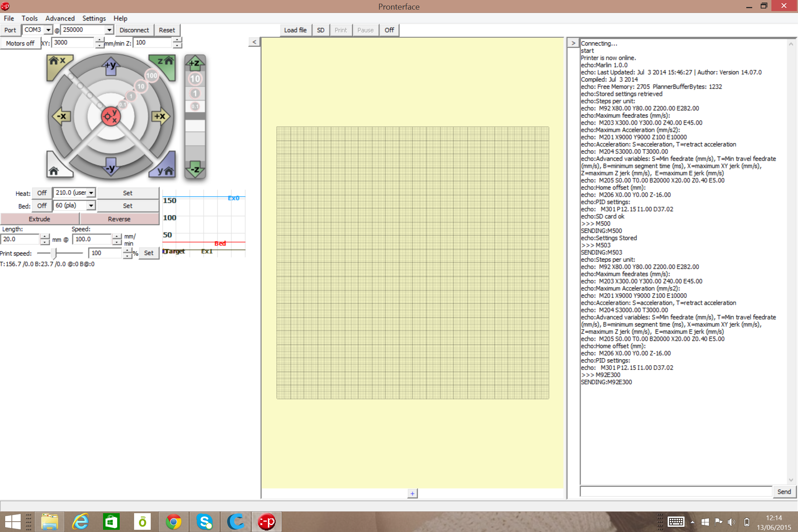This screenshot has width=798, height=532.
Task: Expand the 250000 baud rate dropdown
Action: [109, 30]
